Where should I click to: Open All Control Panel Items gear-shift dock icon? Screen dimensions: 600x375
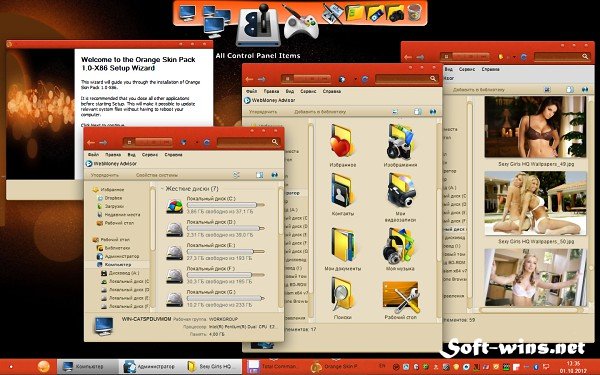pos(258,25)
